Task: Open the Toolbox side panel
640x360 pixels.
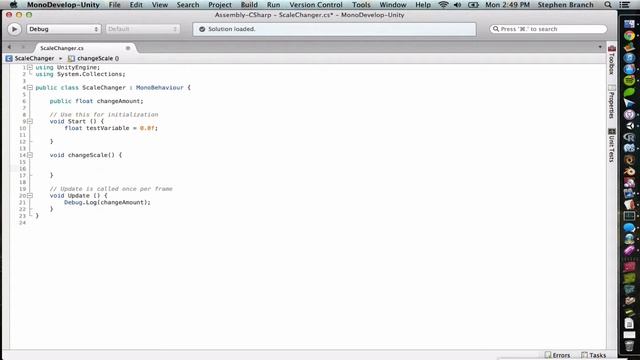Action: click(611, 60)
